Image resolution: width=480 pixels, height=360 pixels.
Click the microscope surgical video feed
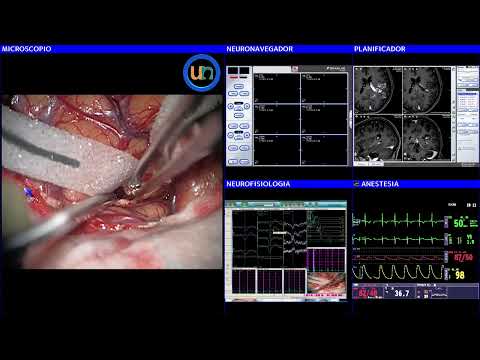[x=112, y=182]
